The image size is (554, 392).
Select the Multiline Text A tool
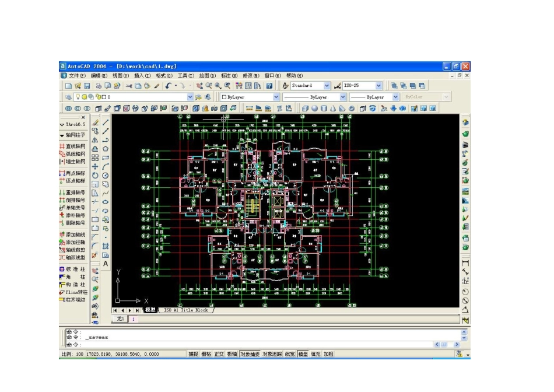106,264
